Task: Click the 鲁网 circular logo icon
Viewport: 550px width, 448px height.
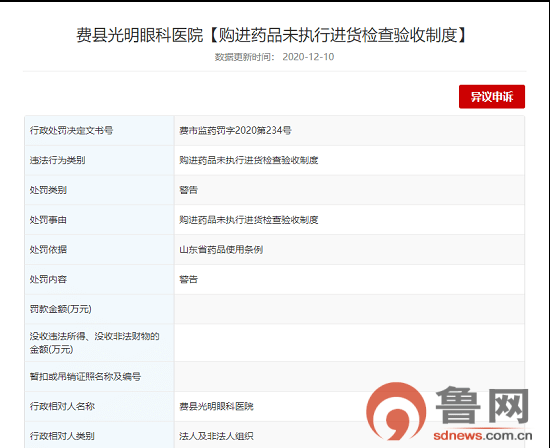Action: pos(396,411)
